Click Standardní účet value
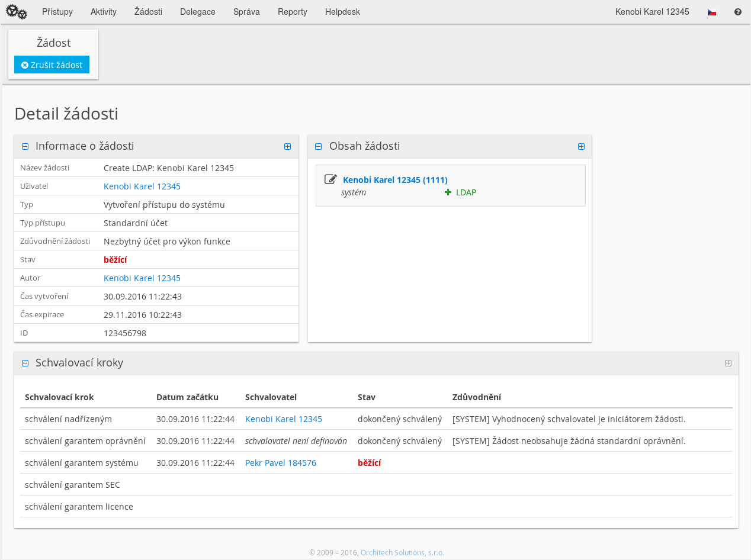This screenshot has height=560, width=751. [x=136, y=223]
